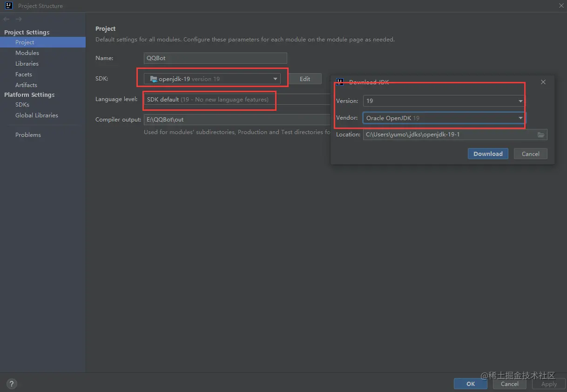Open the Artifacts settings page

26,85
